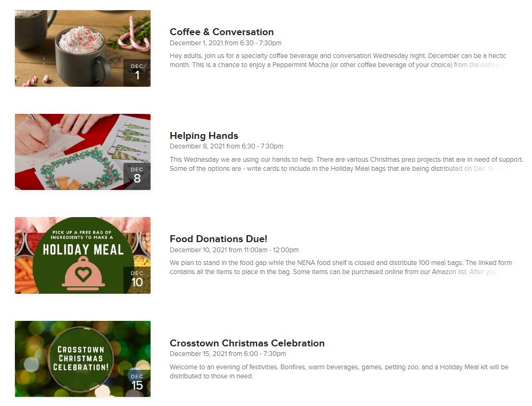Screen dimensions: 532x406
Task: Click the DEC 1 date badge
Action: (137, 72)
